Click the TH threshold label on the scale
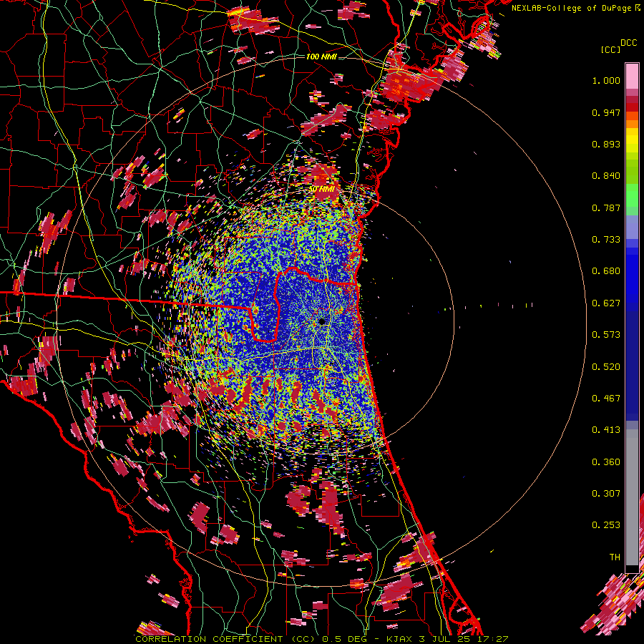The image size is (644, 644). click(x=615, y=557)
